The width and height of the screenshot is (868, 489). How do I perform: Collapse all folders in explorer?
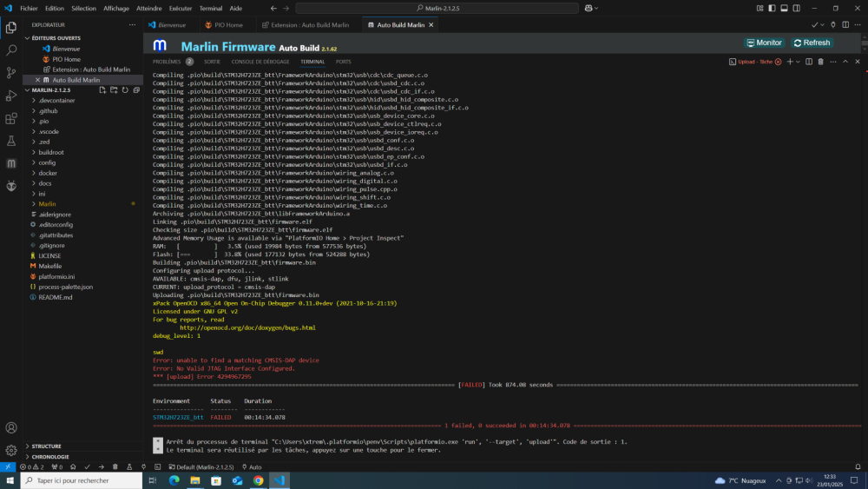click(x=136, y=89)
